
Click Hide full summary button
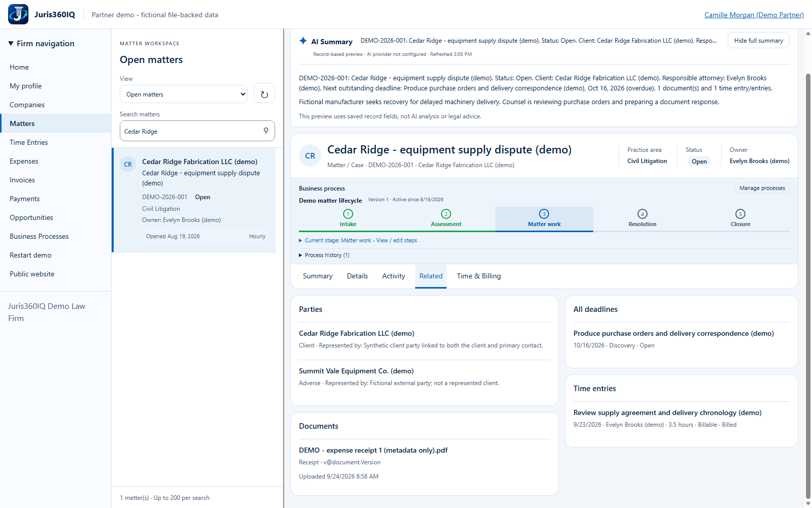coord(758,41)
